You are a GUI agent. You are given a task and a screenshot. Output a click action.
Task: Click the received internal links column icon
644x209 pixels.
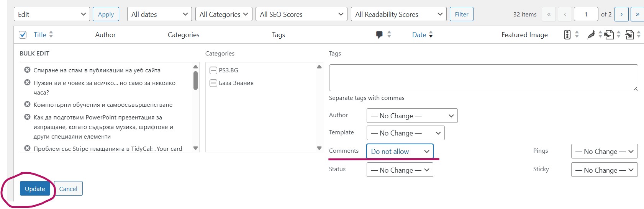coord(629,35)
